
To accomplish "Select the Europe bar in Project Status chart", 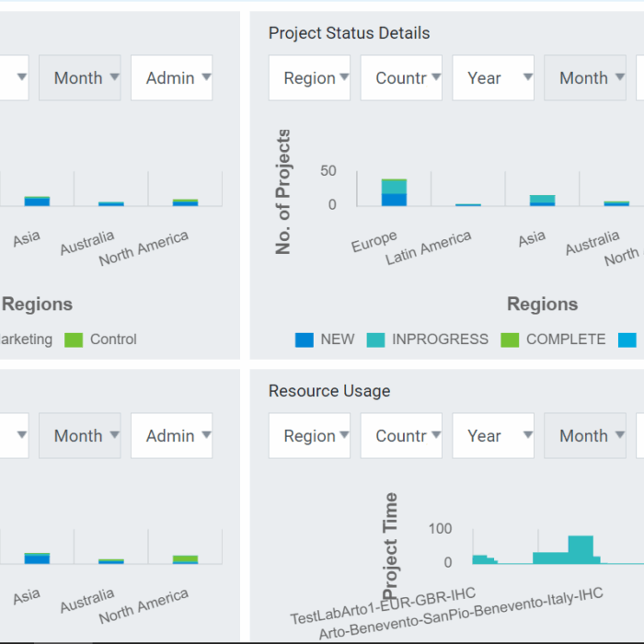I will click(394, 192).
